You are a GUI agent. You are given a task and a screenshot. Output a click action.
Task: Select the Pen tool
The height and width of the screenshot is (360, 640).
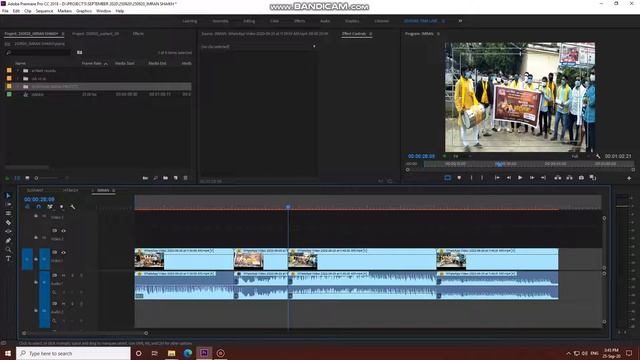(8, 240)
